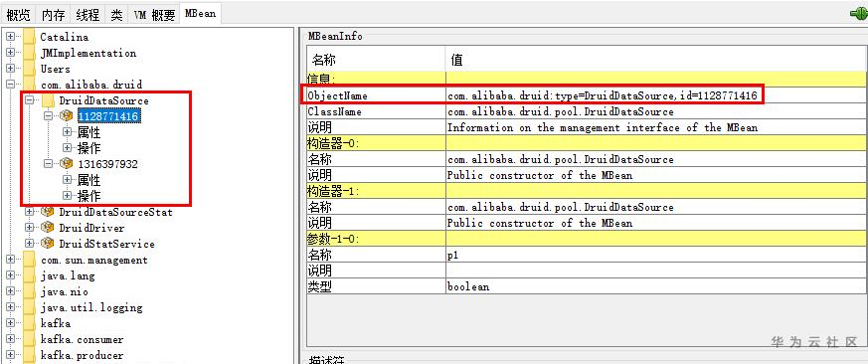Expand the DruidDataSourceStat node
Image resolution: width=868 pixels, height=364 pixels.
30,212
